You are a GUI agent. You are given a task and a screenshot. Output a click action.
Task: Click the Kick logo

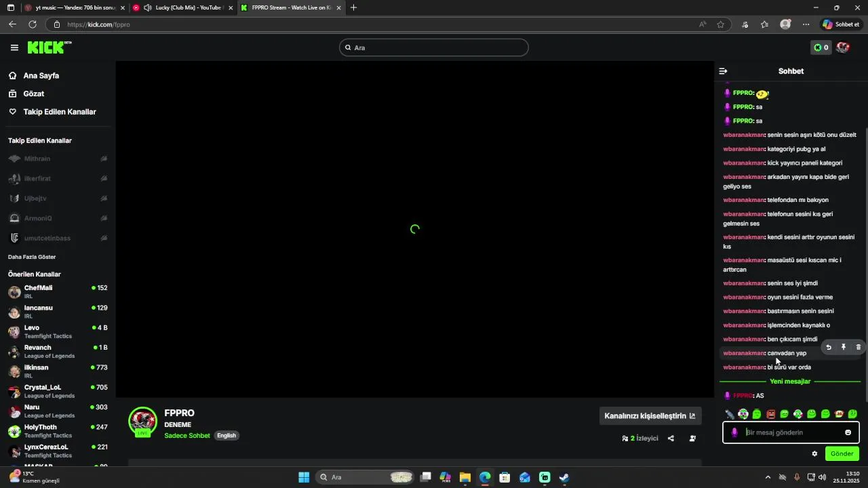[49, 47]
